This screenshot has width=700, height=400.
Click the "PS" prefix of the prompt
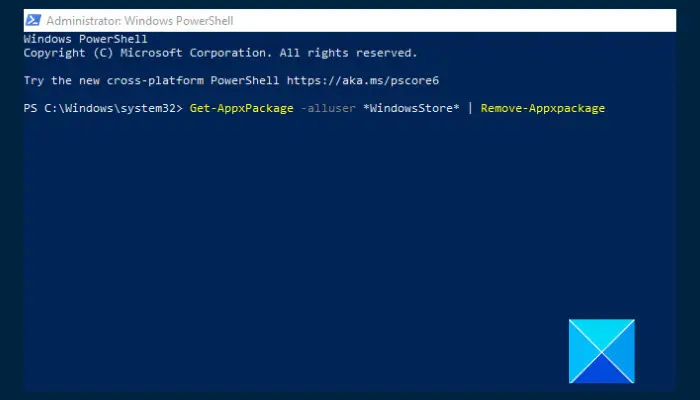pyautogui.click(x=30, y=108)
